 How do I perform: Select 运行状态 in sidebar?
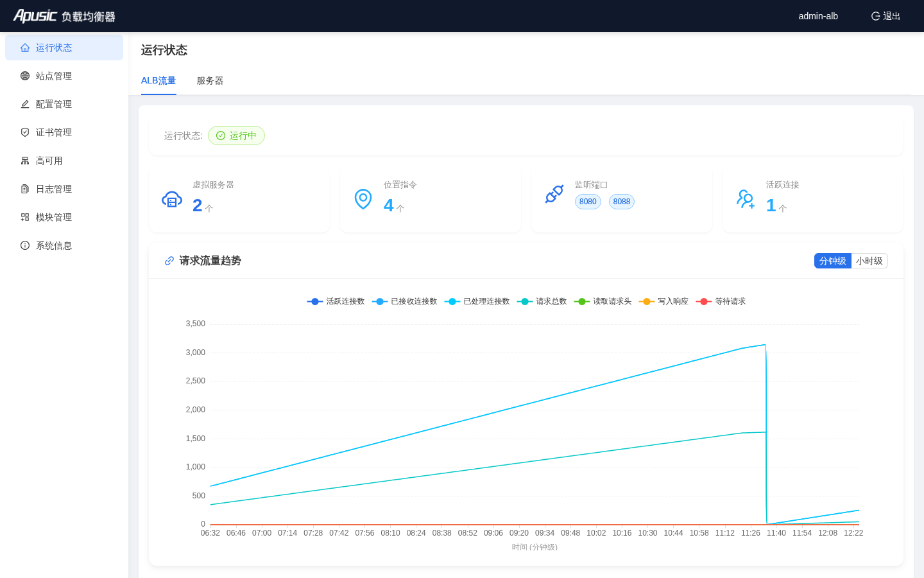(x=64, y=48)
